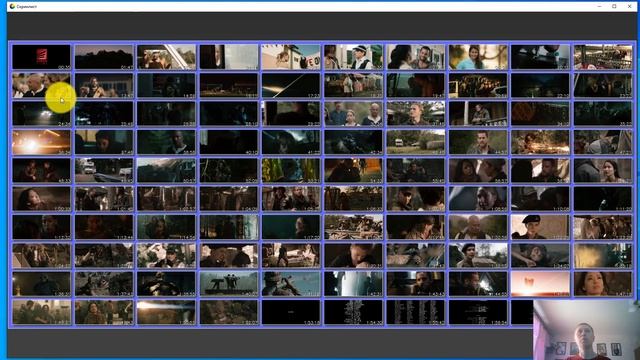Open the diagonal light streak on black thumbnail

291,85
